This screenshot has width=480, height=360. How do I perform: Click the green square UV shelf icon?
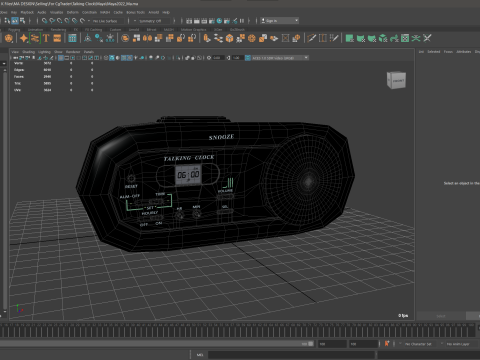[350, 38]
